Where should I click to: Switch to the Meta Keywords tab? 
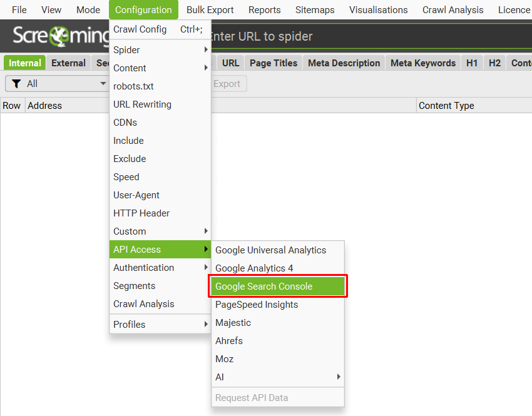[422, 63]
